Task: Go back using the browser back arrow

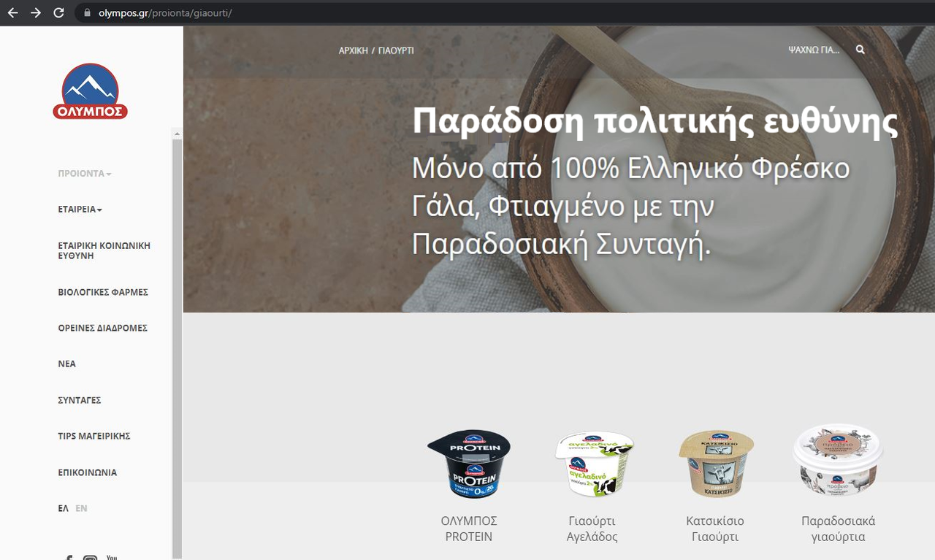Action: coord(12,12)
